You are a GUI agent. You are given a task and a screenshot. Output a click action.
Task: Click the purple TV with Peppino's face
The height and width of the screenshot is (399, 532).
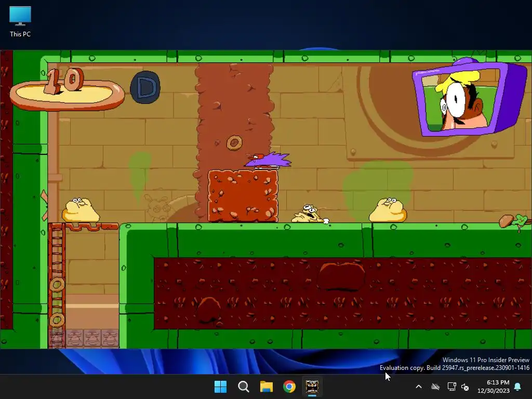470,97
